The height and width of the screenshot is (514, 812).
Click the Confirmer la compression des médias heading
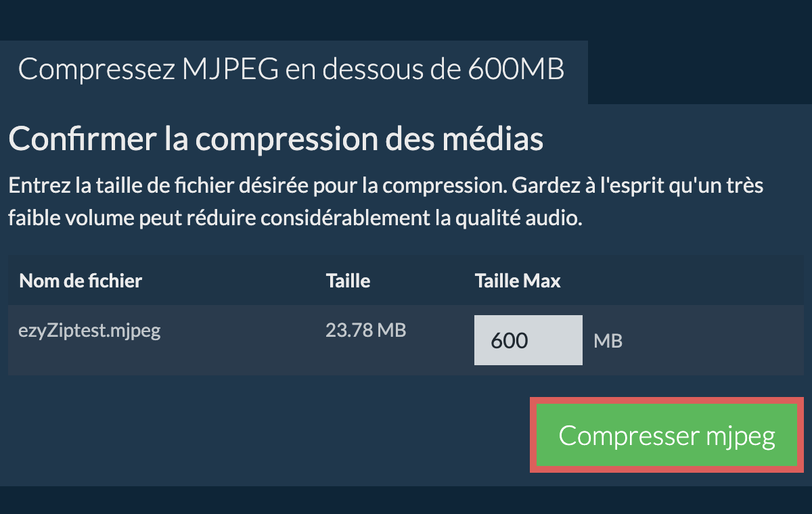pyautogui.click(x=275, y=139)
